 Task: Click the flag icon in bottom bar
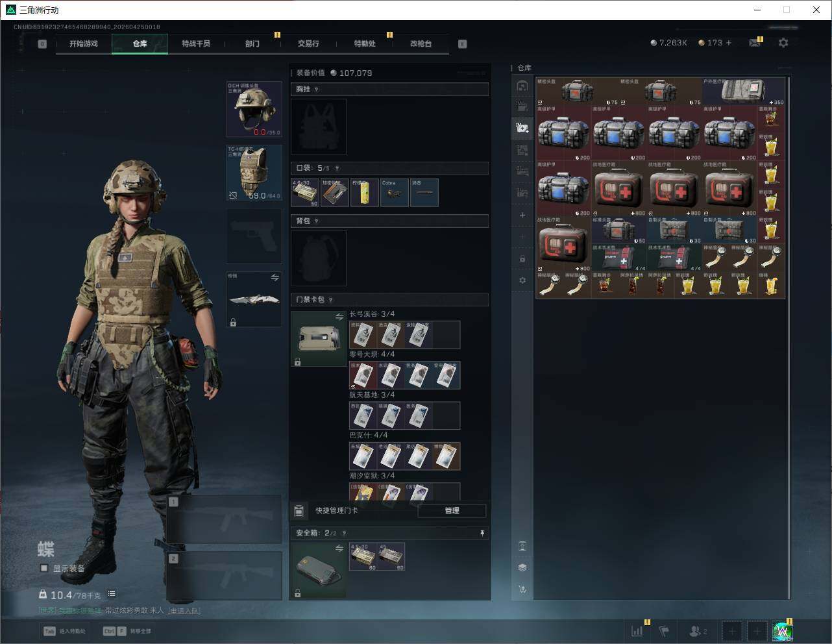(664, 630)
